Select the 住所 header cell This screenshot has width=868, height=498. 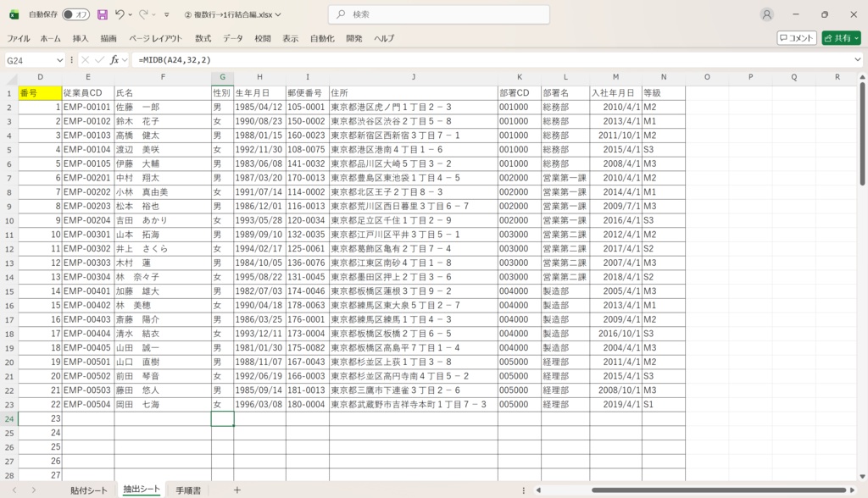click(x=414, y=93)
